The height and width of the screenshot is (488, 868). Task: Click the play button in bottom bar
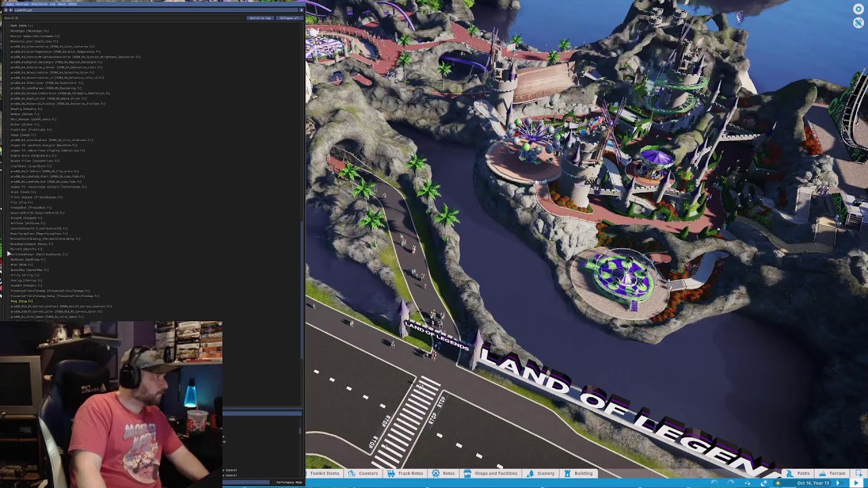856,483
